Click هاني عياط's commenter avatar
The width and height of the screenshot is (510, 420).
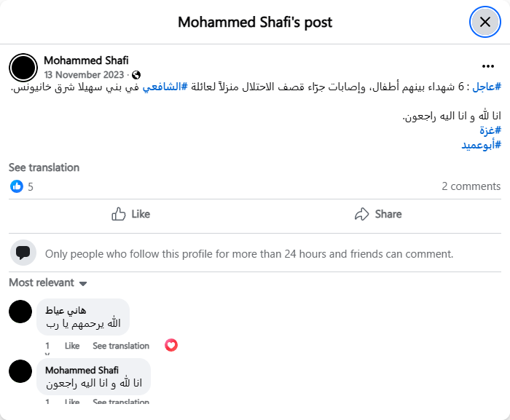20,312
